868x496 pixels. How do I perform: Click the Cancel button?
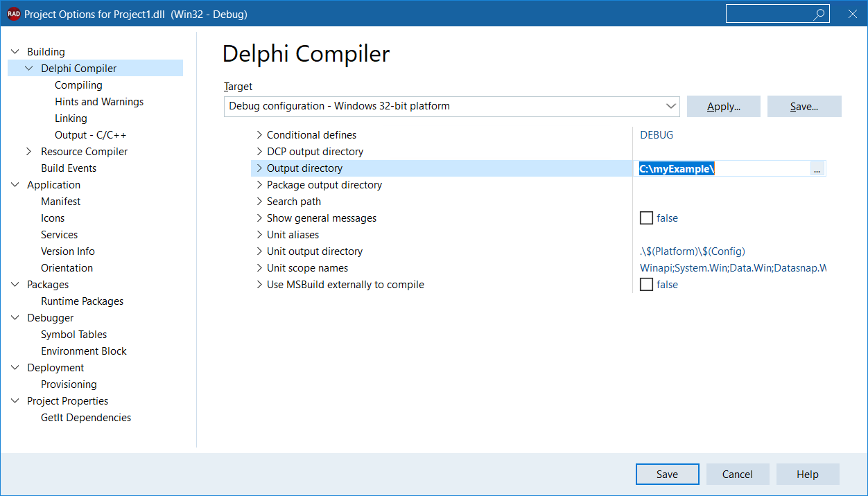coord(738,474)
